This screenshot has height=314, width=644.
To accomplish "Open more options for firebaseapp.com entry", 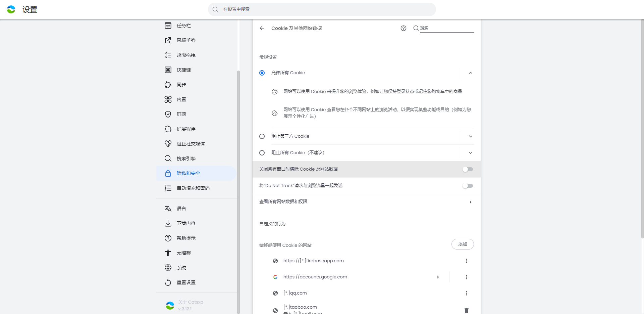I will coord(466,261).
